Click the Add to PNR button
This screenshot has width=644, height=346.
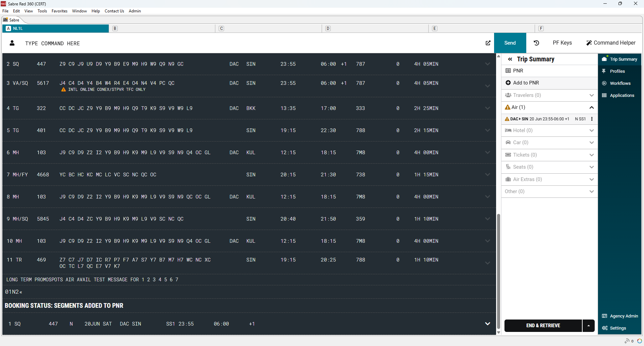coord(526,83)
